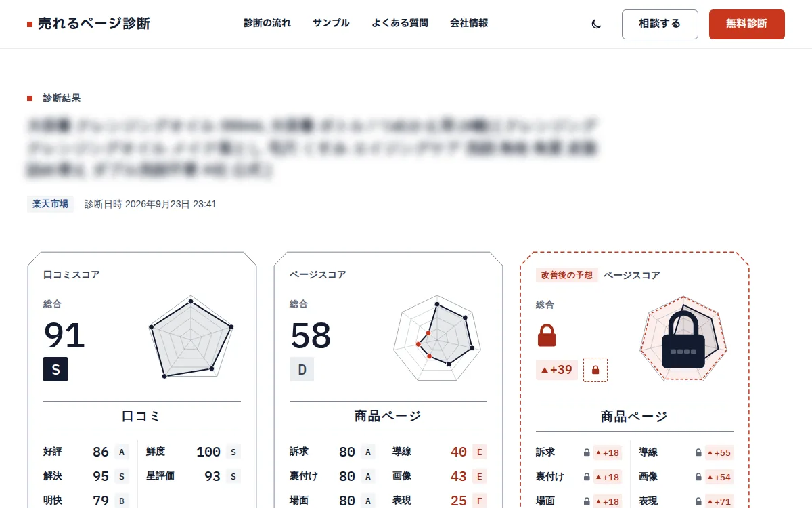Click the blurred product title text
This screenshot has height=508, width=812.
pos(313,148)
